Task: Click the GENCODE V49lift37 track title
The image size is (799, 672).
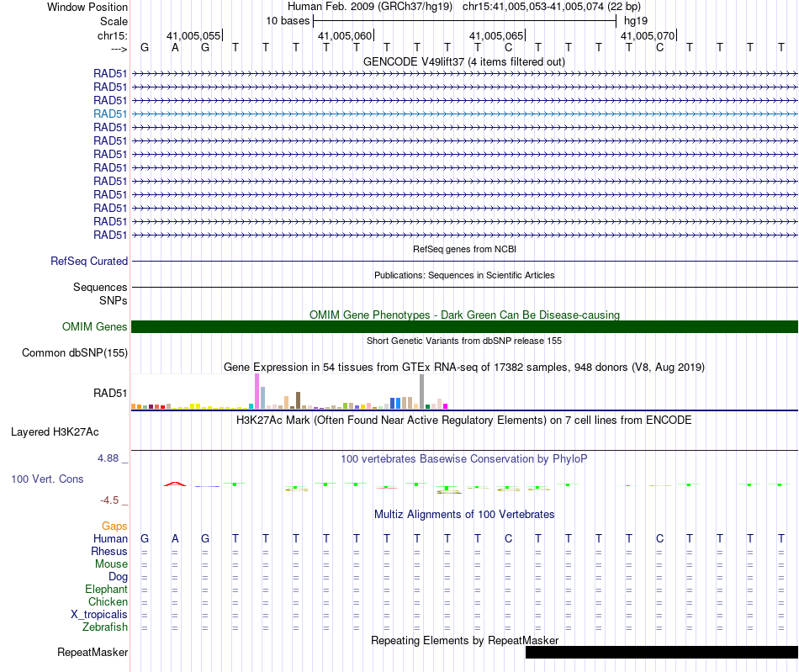Action: (x=463, y=61)
